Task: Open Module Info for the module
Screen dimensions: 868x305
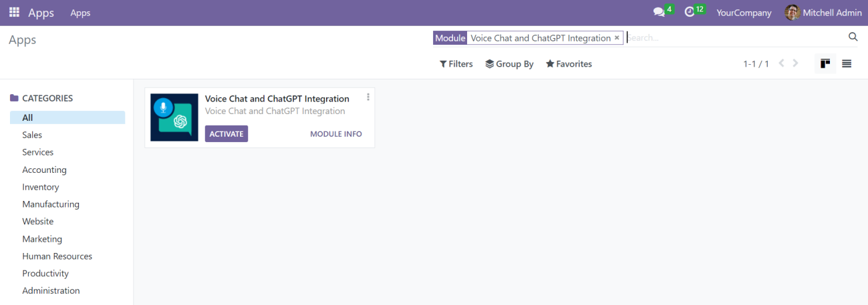Action: tap(336, 134)
